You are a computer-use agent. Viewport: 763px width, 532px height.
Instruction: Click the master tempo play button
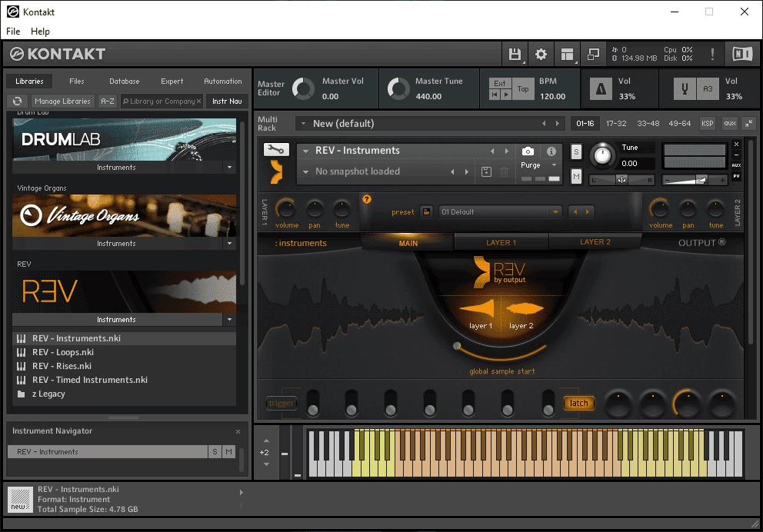coord(505,95)
